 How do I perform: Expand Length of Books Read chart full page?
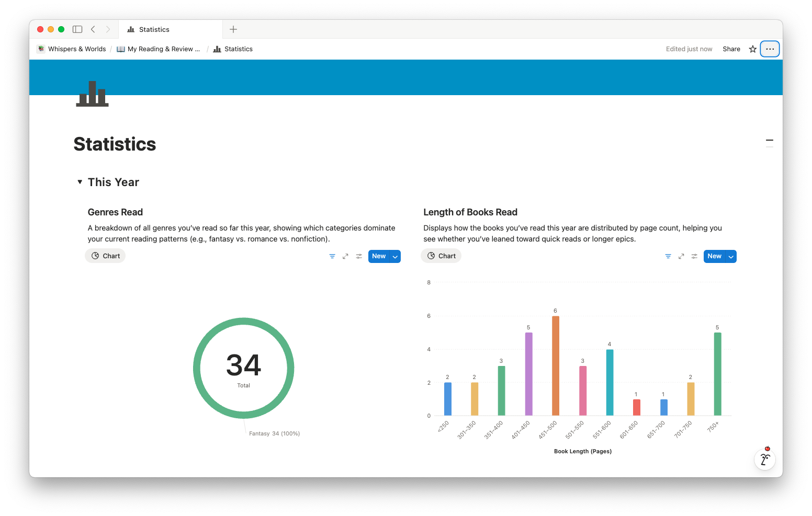pyautogui.click(x=681, y=256)
